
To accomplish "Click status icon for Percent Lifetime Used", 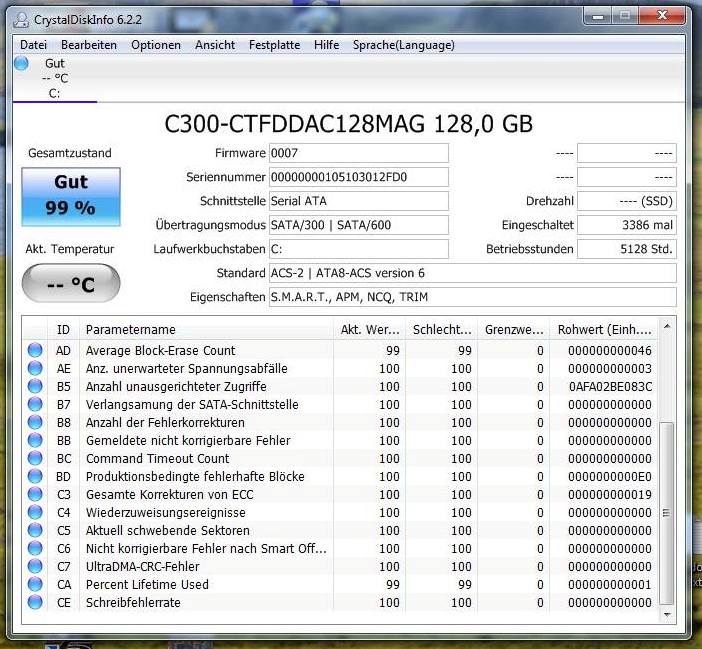I will point(35,584).
